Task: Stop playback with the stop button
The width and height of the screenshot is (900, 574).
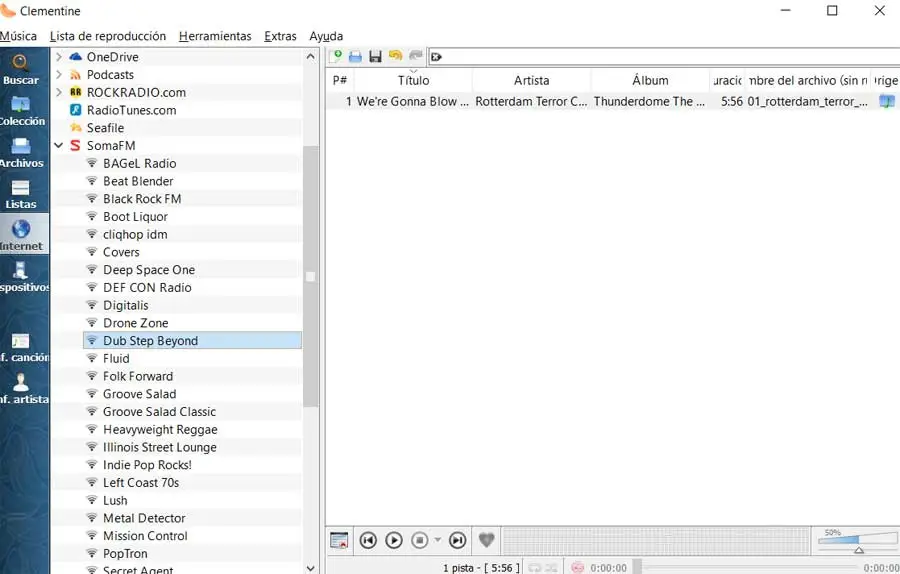Action: [420, 540]
